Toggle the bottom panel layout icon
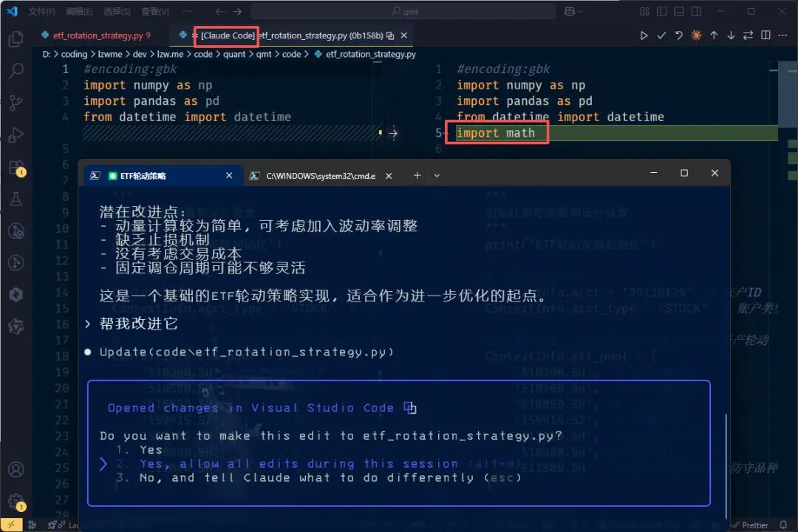Image resolution: width=798 pixels, height=532 pixels. (x=679, y=11)
